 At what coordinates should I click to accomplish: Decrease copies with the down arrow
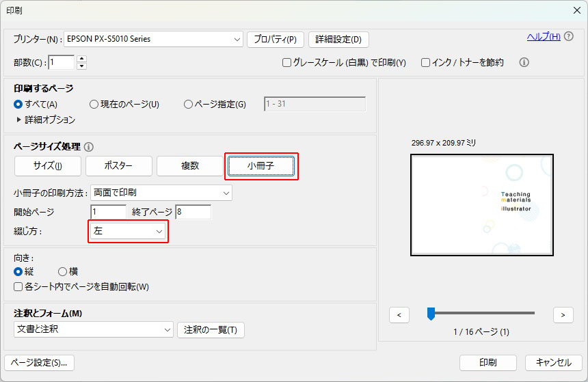[x=82, y=66]
